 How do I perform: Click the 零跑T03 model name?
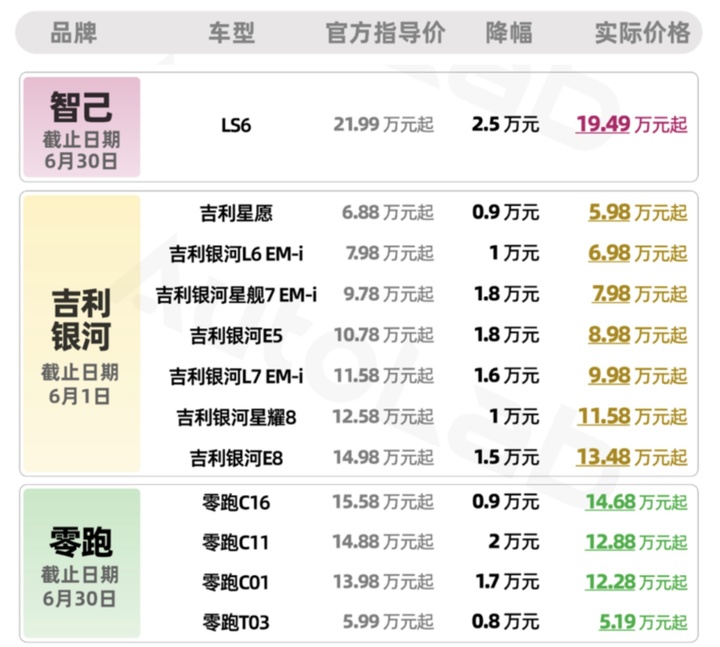(x=236, y=623)
